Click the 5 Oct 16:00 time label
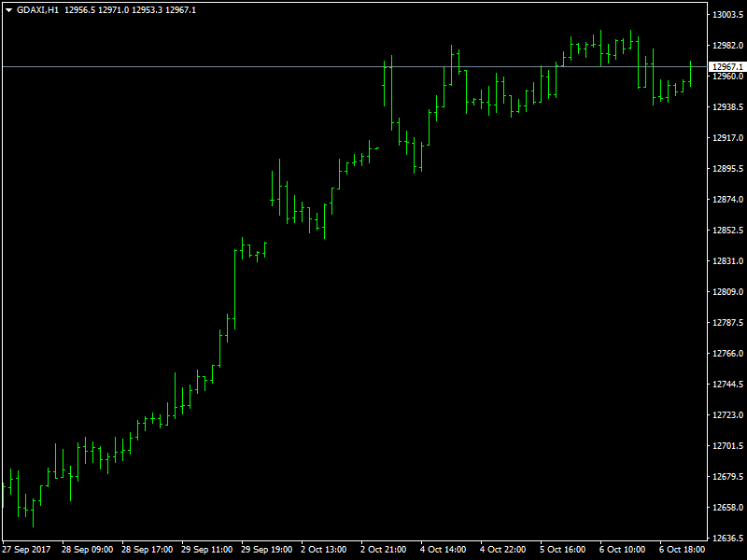Viewport: 747px width, 560px height. click(x=563, y=550)
